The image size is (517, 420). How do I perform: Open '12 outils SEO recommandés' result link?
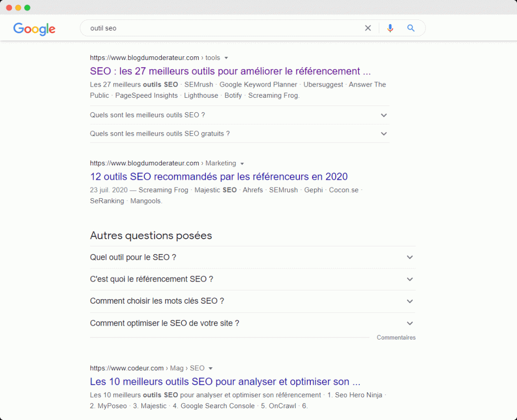pos(219,177)
